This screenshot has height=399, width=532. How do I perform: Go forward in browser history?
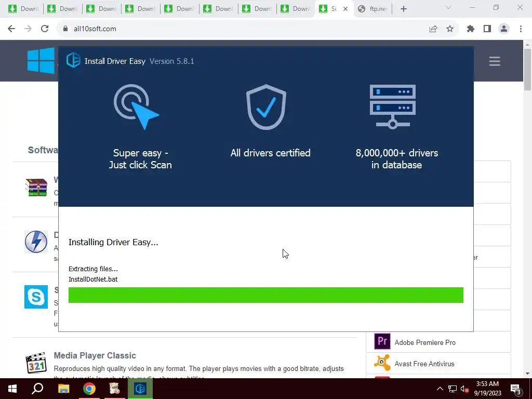tap(28, 29)
